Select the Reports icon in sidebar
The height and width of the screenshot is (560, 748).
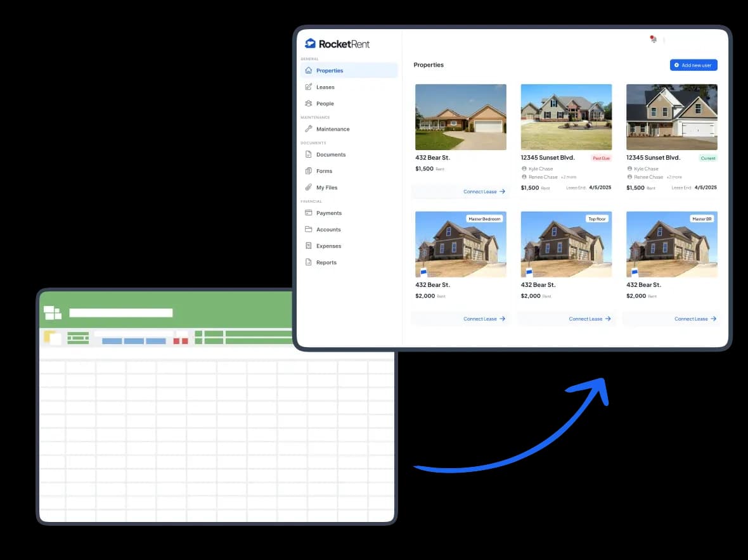(x=309, y=262)
